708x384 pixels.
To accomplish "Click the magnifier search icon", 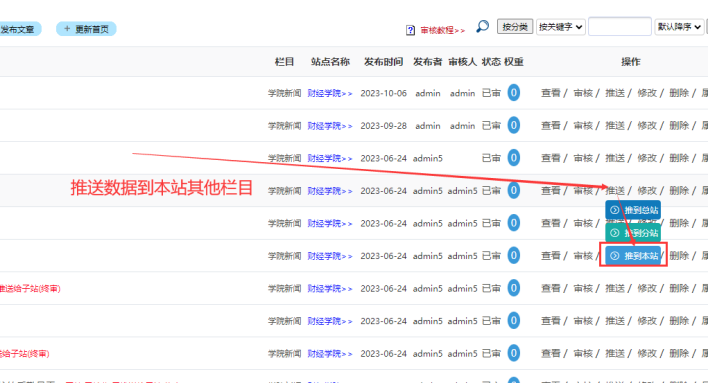I will [482, 27].
